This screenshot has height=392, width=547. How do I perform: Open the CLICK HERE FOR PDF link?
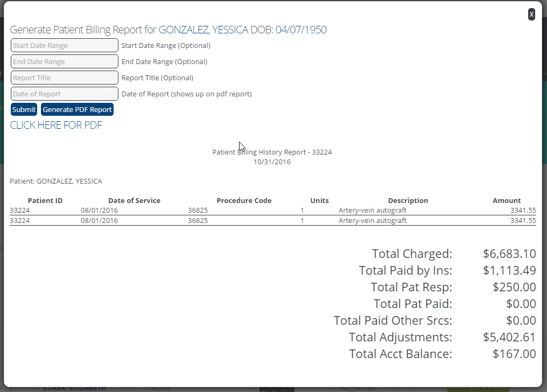tap(56, 125)
